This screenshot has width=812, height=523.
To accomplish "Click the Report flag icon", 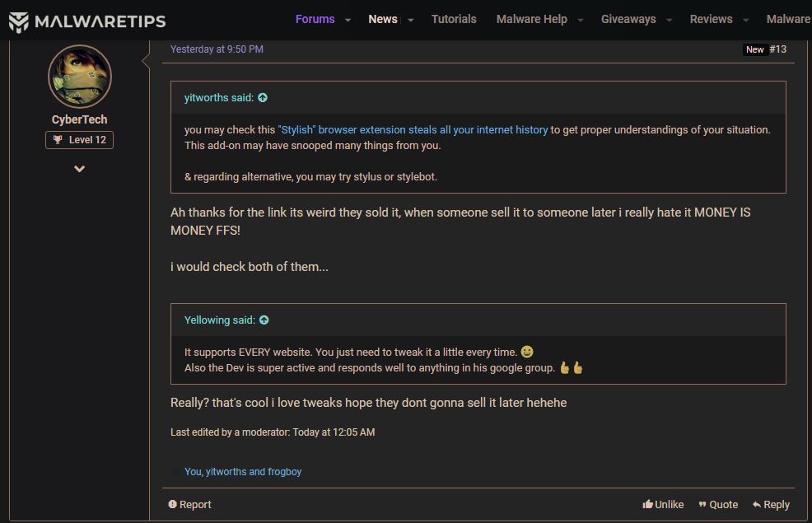I will pyautogui.click(x=173, y=504).
